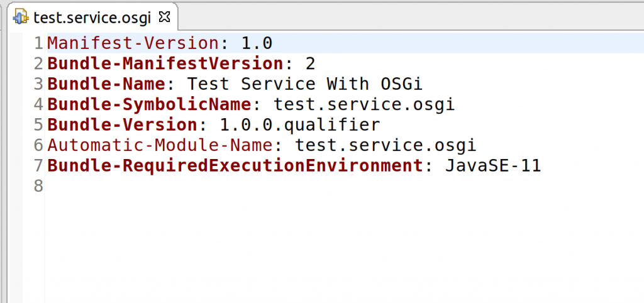The width and height of the screenshot is (644, 303).
Task: Click the 1.0.0.qualifier version value
Action: tap(300, 125)
